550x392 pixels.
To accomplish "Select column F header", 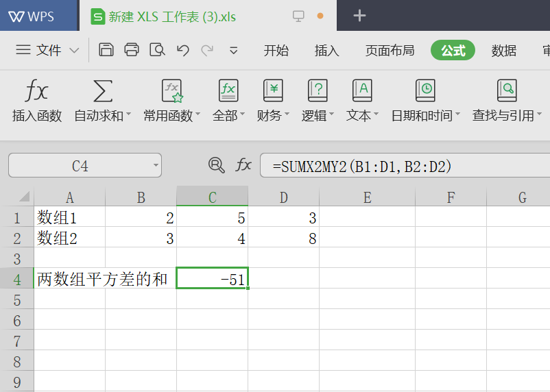I will point(451,197).
